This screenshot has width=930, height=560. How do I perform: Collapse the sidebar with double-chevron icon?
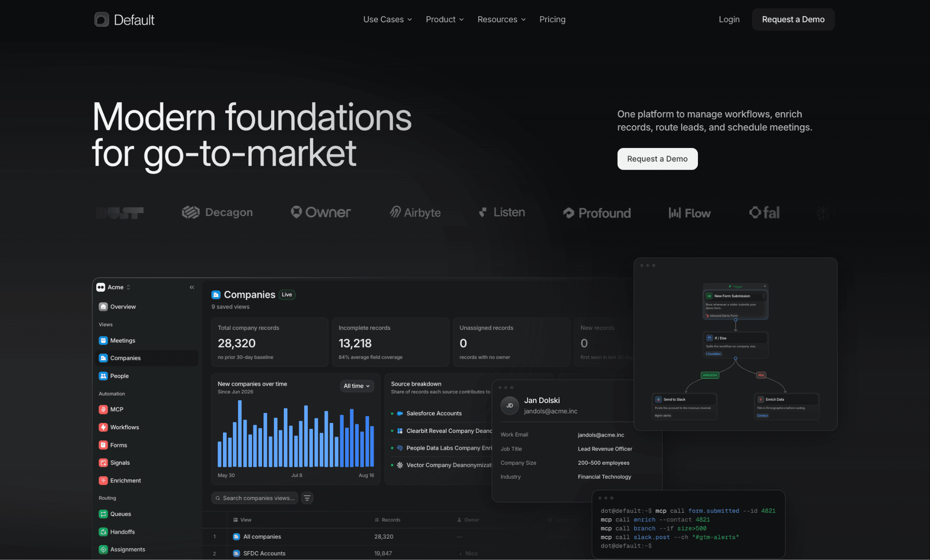(192, 287)
